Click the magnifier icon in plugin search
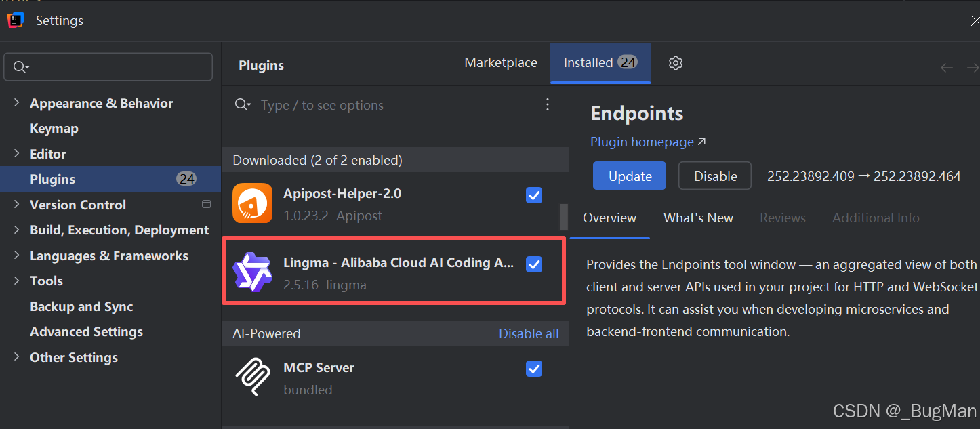The width and height of the screenshot is (980, 429). tap(243, 105)
